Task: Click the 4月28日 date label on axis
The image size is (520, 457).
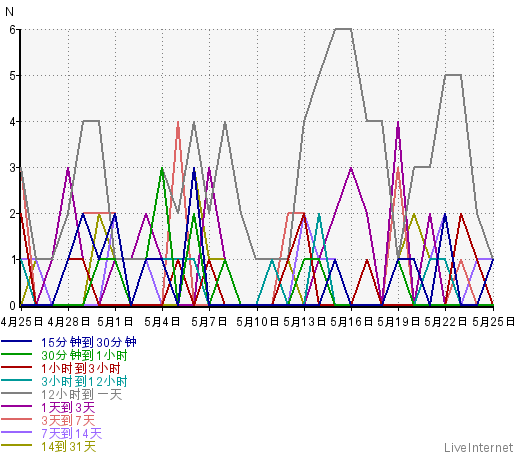Action: pyautogui.click(x=69, y=322)
